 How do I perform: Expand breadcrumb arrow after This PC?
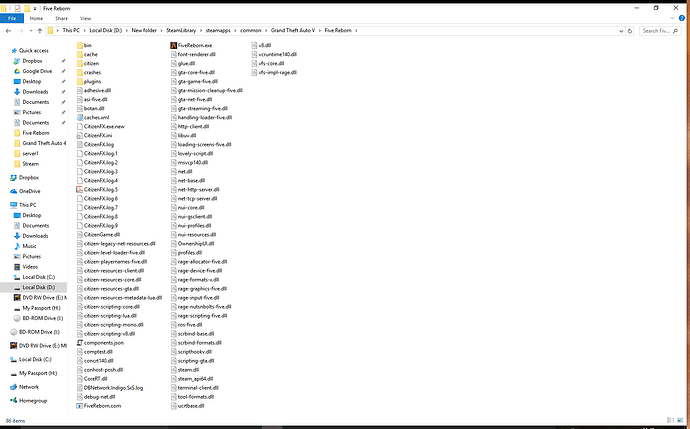click(84, 31)
